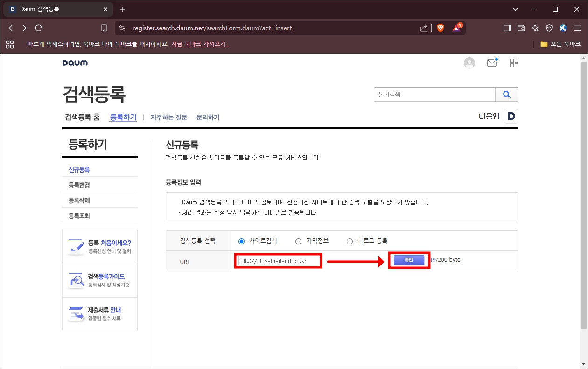This screenshot has height=369, width=588.
Task: Open the 모든 북마크 folder
Action: click(560, 44)
